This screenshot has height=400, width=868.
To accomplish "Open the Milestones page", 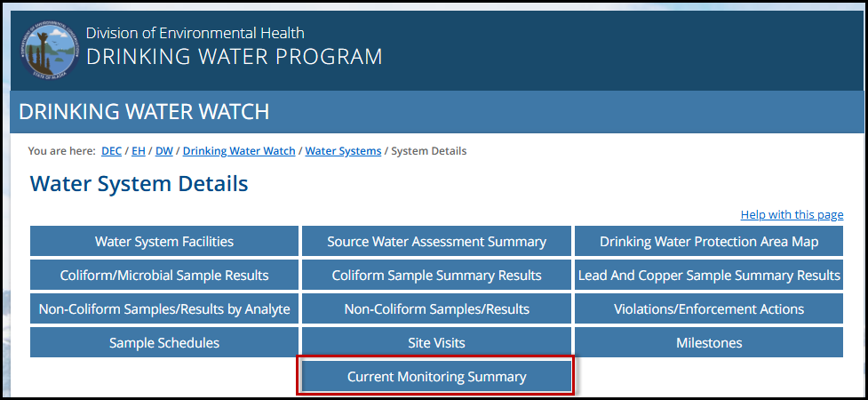I will click(x=709, y=342).
